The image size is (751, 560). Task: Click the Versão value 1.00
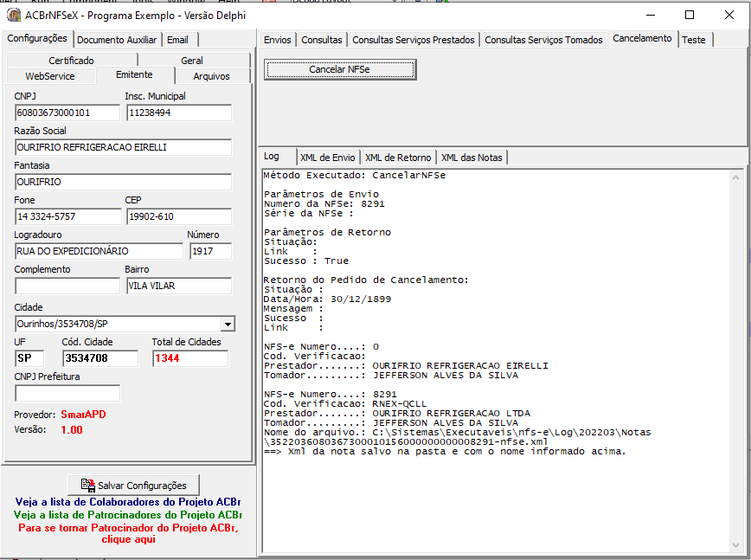tap(72, 429)
